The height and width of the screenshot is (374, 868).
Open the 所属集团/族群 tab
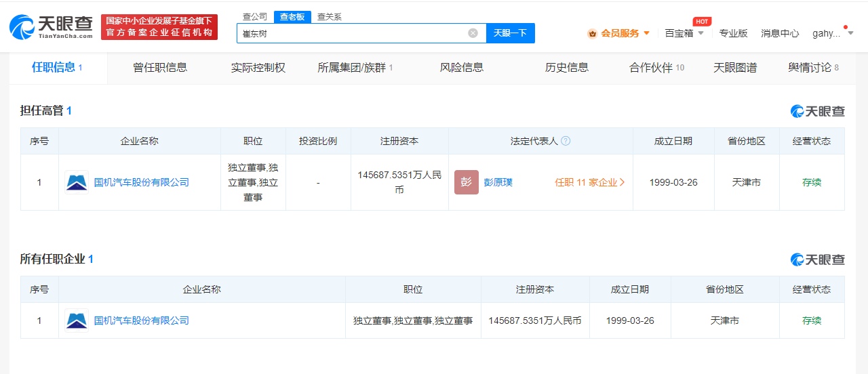tap(355, 67)
